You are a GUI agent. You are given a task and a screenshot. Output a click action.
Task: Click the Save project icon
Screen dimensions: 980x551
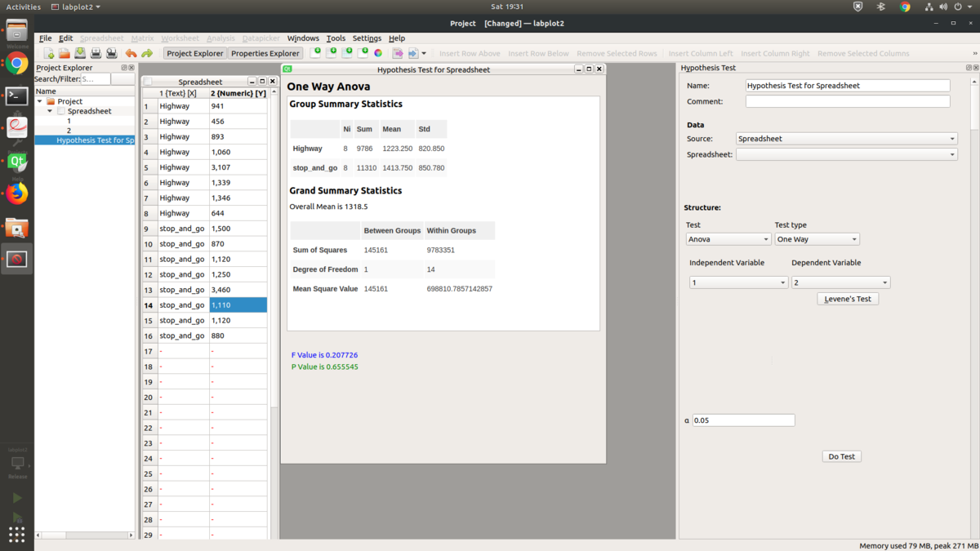[x=80, y=54]
